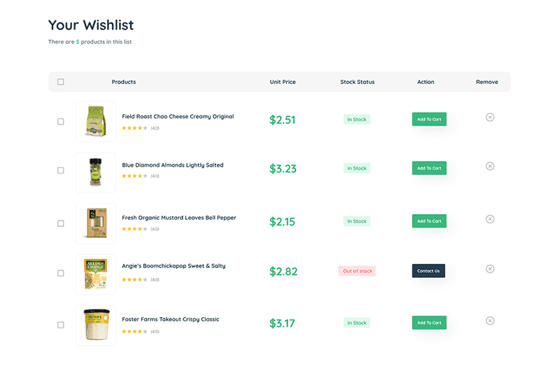Click the star rating under Blue Diamond Almonds
This screenshot has width=560, height=392.
[134, 176]
